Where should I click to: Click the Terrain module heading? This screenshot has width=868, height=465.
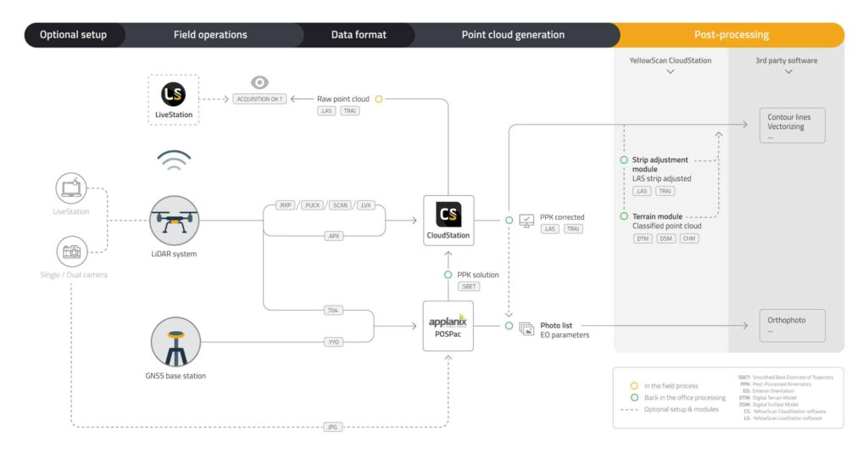pyautogui.click(x=657, y=216)
